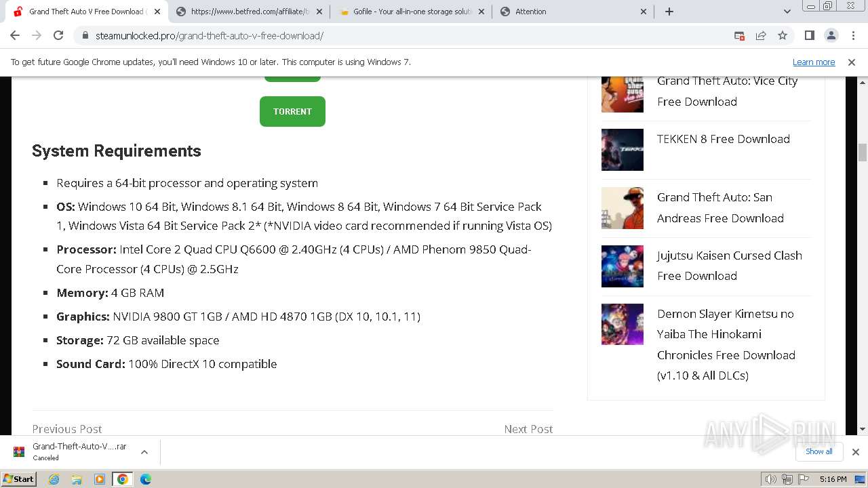Click the Action Center flag tray icon
Viewport: 868px width, 488px height.
tap(804, 479)
